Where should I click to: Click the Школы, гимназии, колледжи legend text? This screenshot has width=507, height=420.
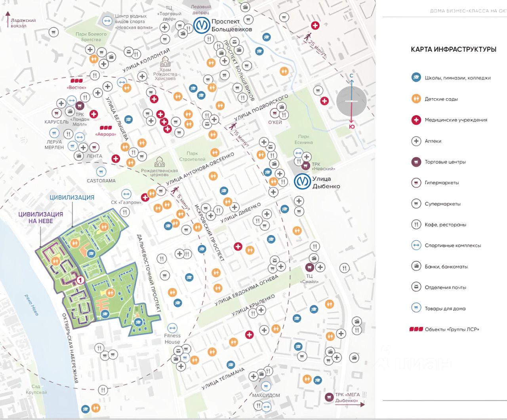pos(457,78)
